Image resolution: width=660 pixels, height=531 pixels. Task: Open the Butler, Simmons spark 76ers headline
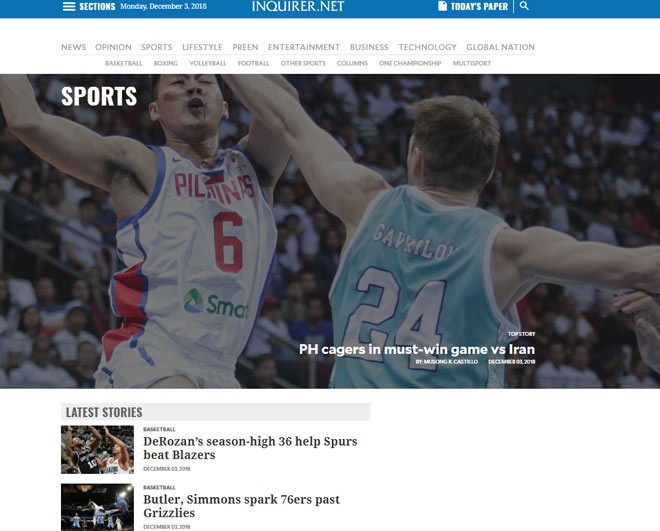click(242, 506)
